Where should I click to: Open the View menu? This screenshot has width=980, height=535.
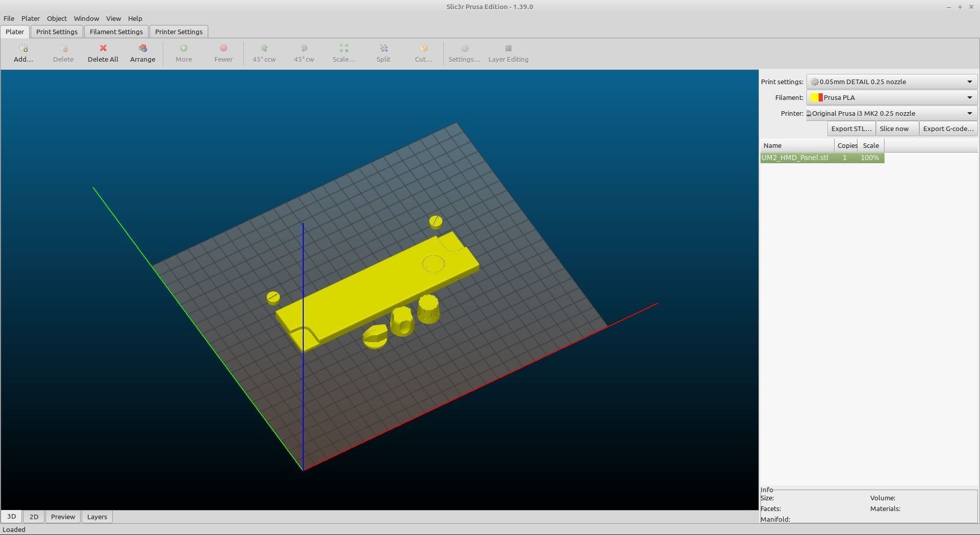pyautogui.click(x=113, y=18)
